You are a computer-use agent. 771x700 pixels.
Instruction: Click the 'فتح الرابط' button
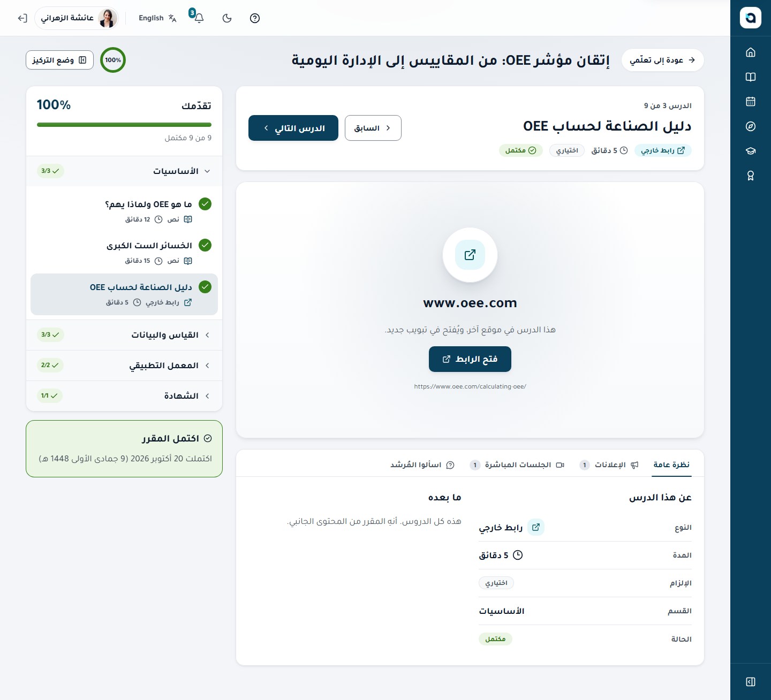tap(470, 359)
